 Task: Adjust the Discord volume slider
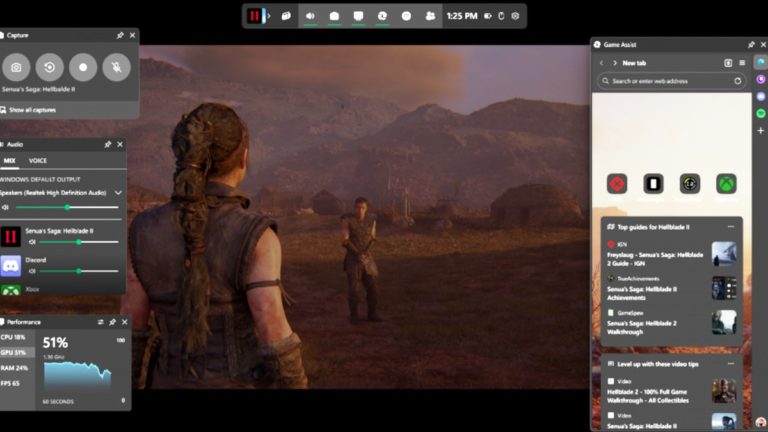pos(79,271)
